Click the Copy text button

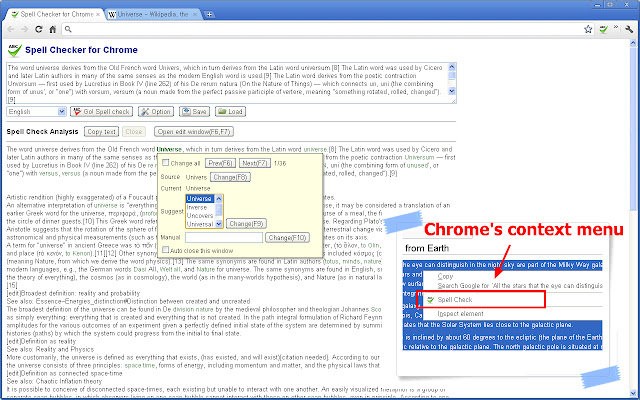100,131
